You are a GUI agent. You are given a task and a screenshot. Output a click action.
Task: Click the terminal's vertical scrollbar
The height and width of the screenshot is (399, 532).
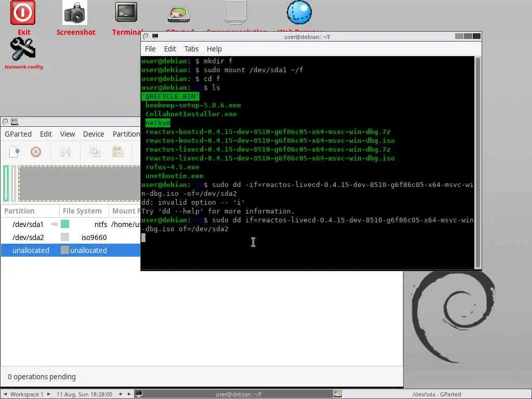pos(478,162)
